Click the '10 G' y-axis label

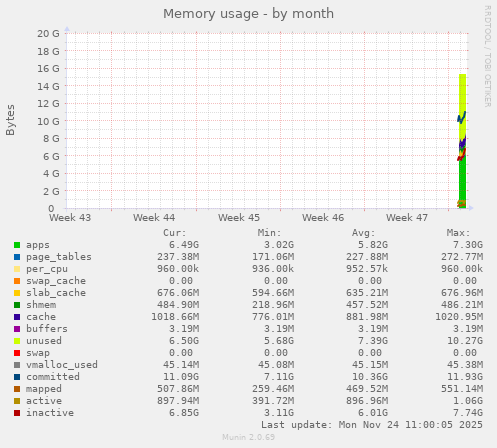coord(48,121)
